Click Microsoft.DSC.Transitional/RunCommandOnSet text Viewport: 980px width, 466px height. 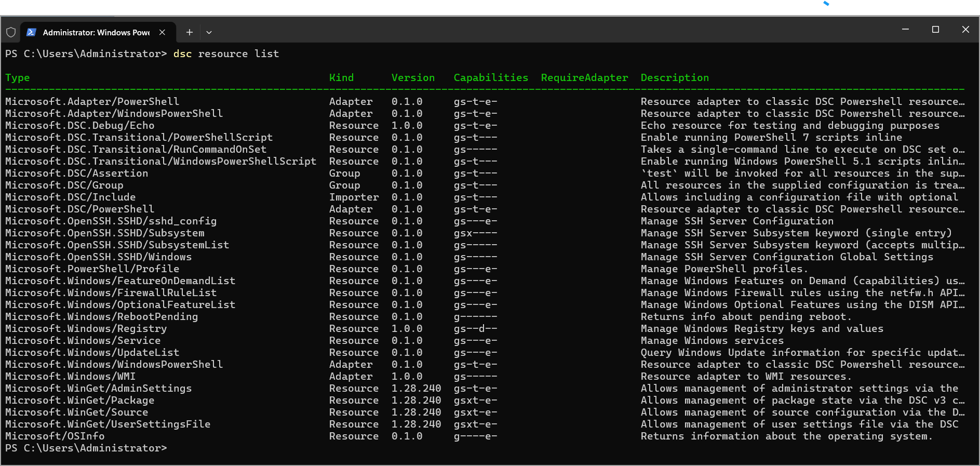click(x=136, y=150)
